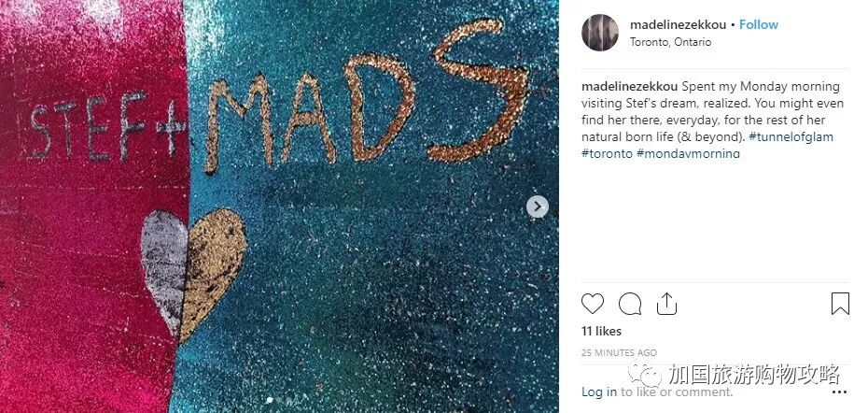Open the comment bubble icon
This screenshot has height=413, width=868.
pyautogui.click(x=630, y=304)
